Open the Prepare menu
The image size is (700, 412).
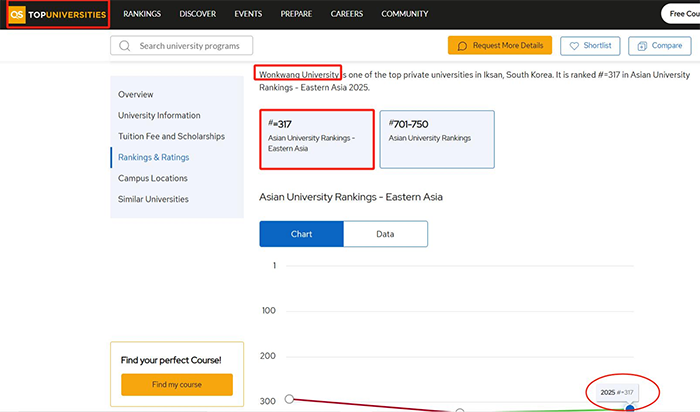[296, 14]
